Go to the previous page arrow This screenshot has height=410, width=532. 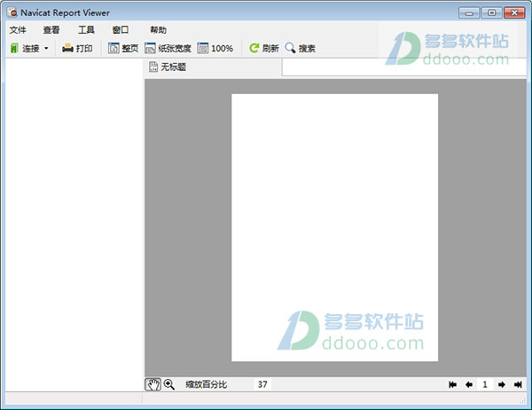[469, 384]
